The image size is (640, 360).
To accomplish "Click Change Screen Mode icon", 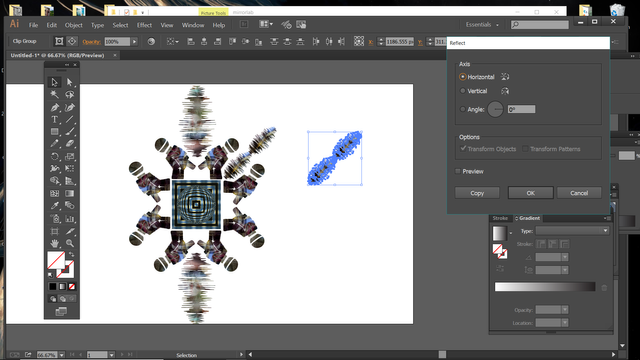I will pos(61,312).
